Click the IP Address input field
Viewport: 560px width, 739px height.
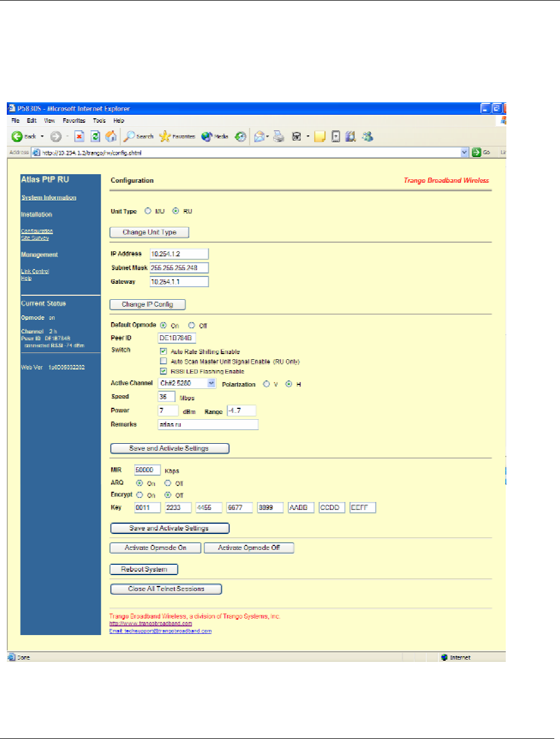[179, 254]
